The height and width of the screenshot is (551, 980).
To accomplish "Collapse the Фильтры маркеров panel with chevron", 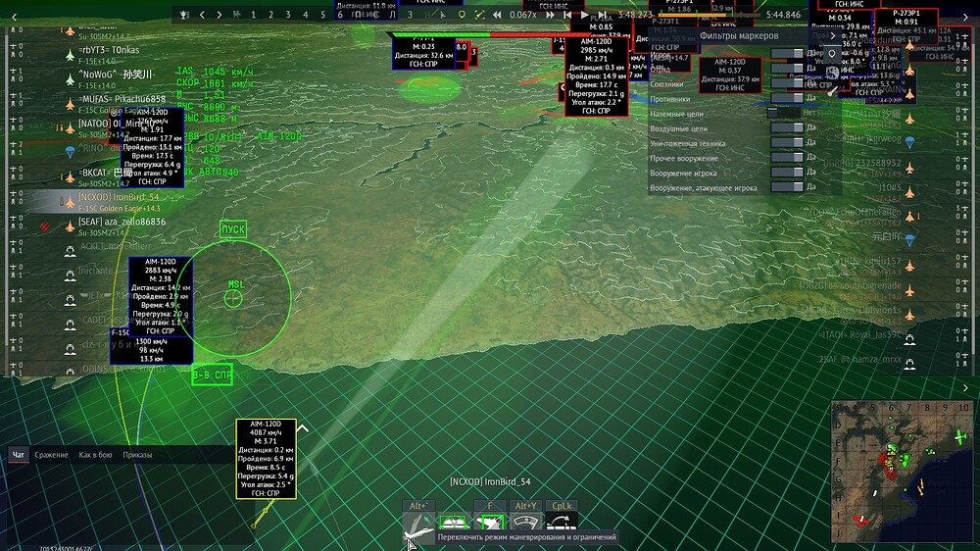I will pyautogui.click(x=832, y=36).
